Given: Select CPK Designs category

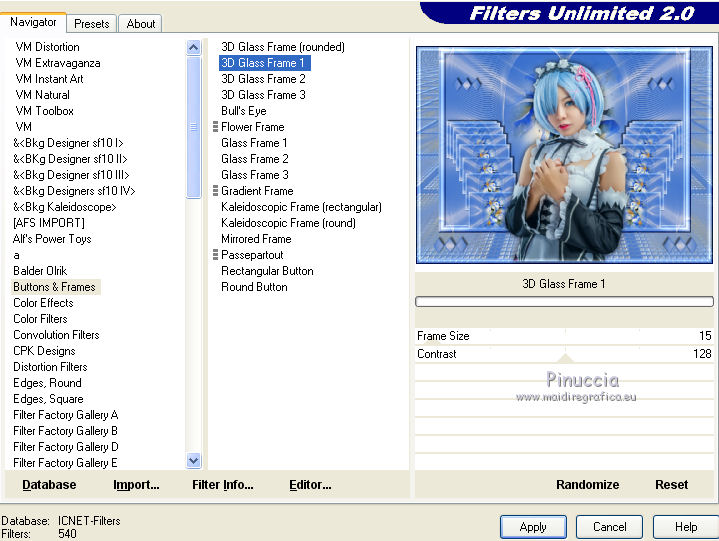Looking at the screenshot, I should click(x=44, y=351).
